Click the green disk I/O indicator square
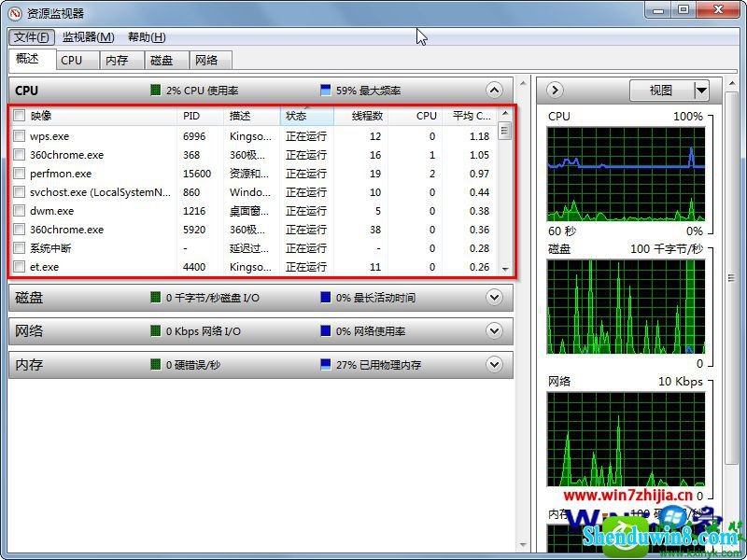This screenshot has height=560, width=747. click(155, 298)
